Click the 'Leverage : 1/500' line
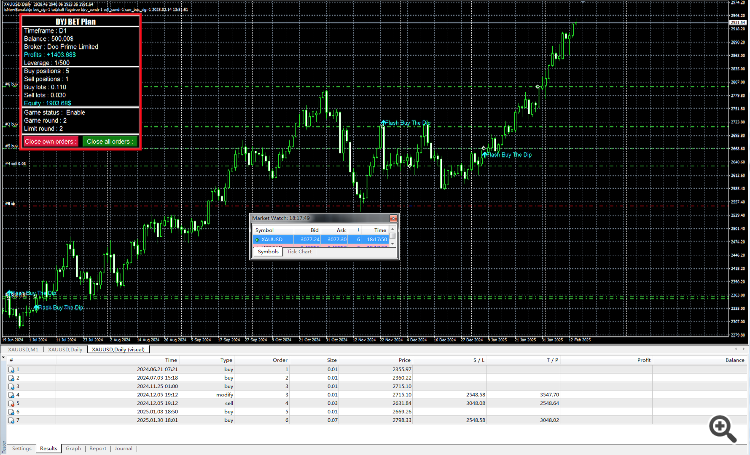Screen dimensions: 750x455 (46, 63)
